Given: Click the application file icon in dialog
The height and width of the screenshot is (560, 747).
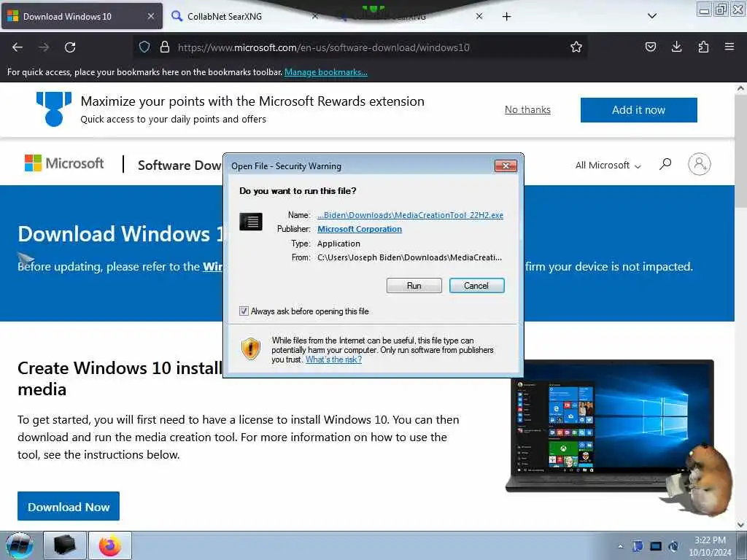Looking at the screenshot, I should coord(251,222).
